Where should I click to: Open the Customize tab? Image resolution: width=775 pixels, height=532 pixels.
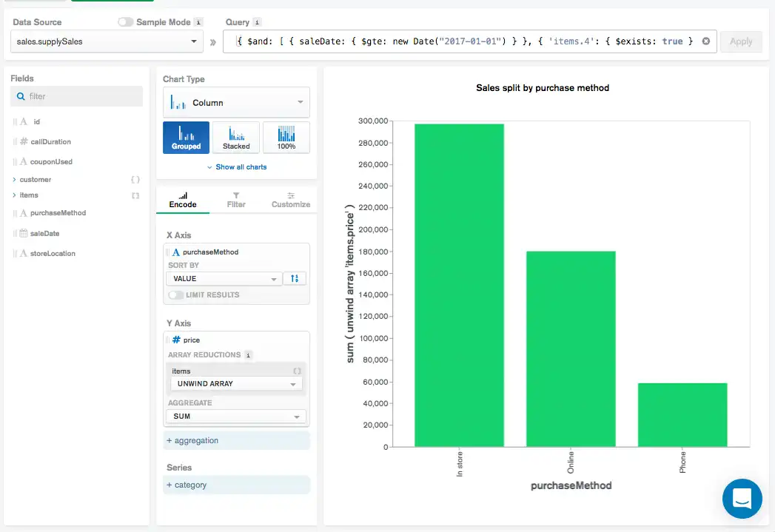click(x=290, y=200)
